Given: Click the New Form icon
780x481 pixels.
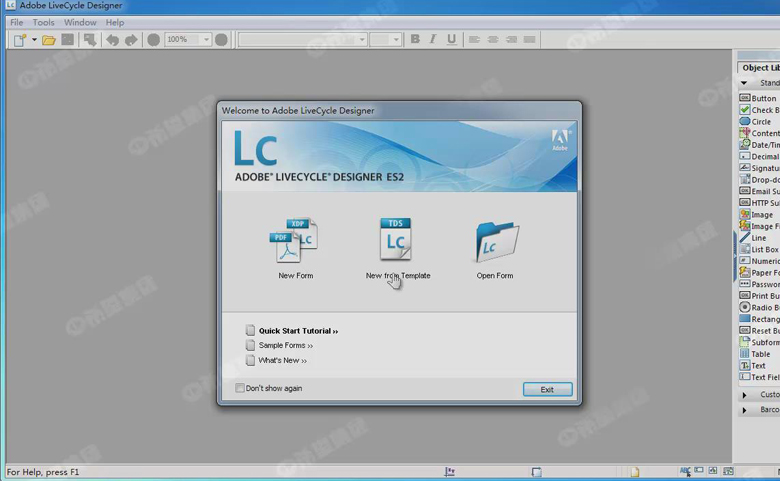Looking at the screenshot, I should click(294, 241).
